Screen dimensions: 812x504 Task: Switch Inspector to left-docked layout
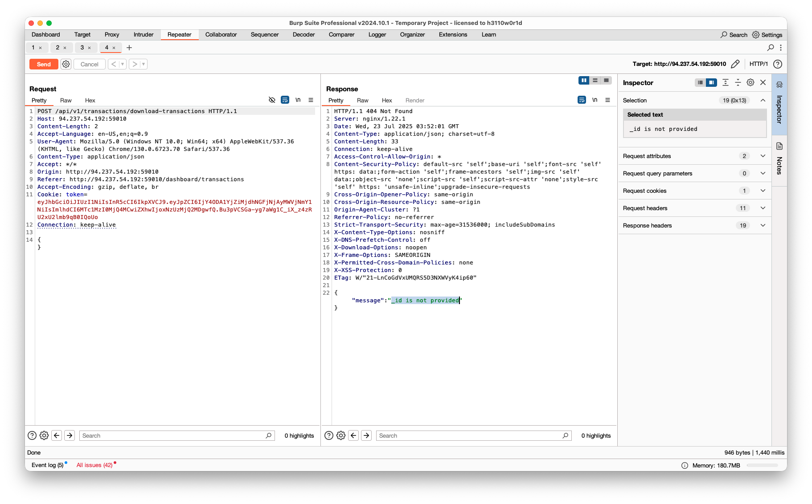click(700, 83)
